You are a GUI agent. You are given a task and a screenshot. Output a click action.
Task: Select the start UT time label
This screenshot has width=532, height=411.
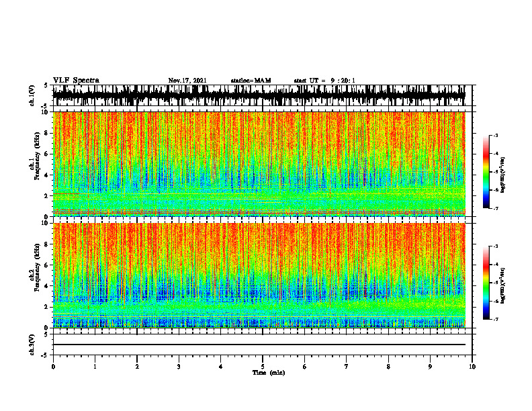click(x=324, y=81)
